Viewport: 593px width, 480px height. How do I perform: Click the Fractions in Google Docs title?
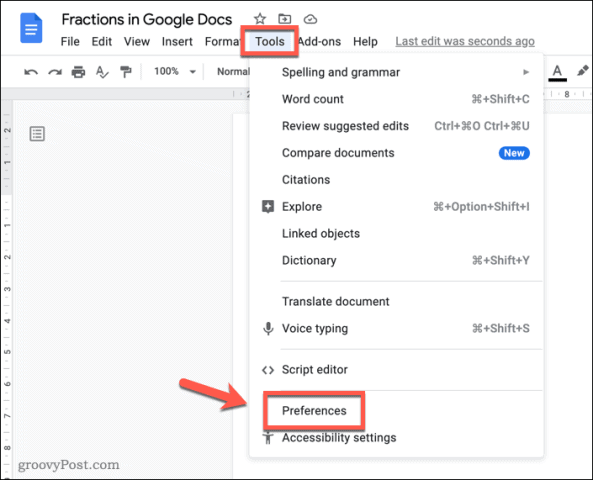click(x=147, y=19)
